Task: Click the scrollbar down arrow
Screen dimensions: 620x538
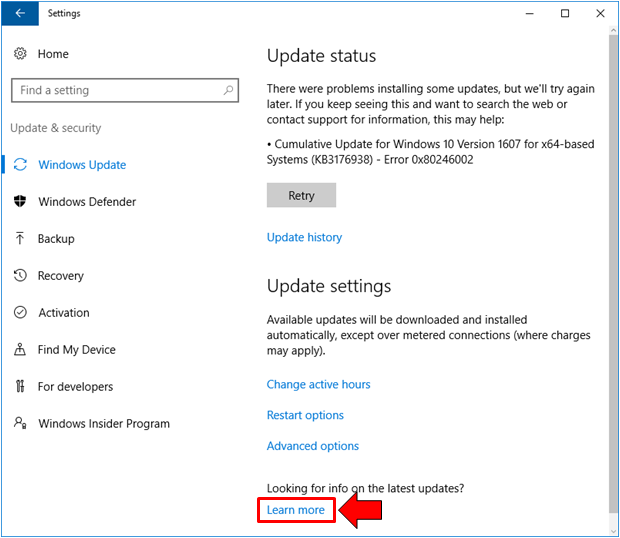Action: [x=613, y=532]
